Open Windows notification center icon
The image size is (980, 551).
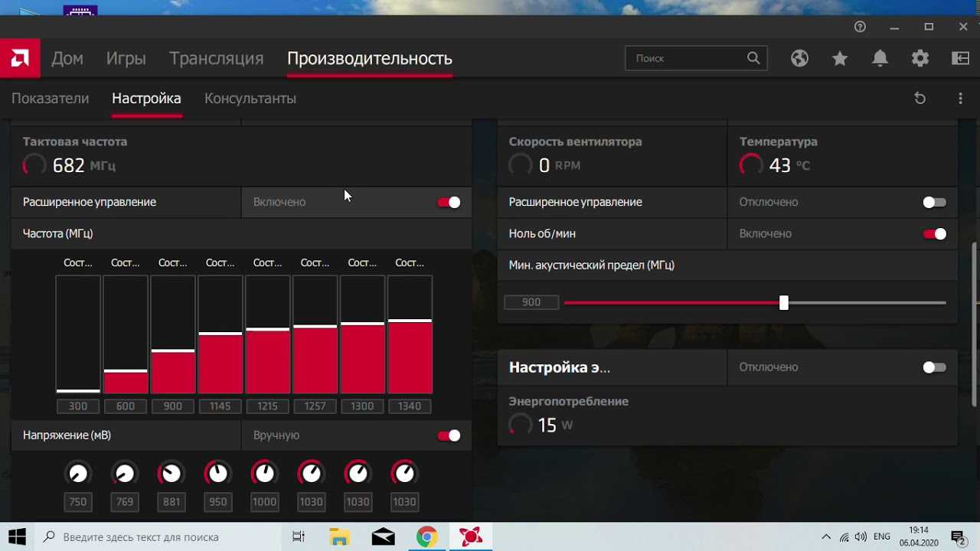tap(958, 536)
